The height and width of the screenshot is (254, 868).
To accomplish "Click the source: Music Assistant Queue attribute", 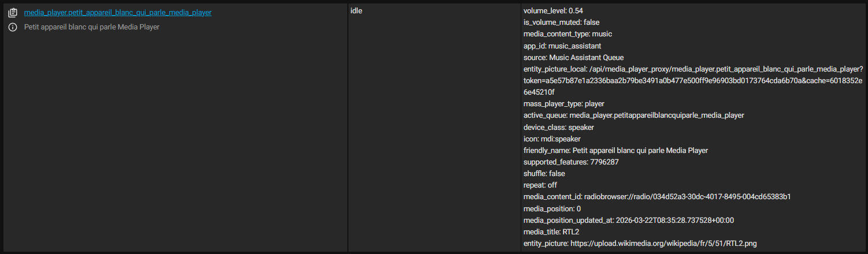I will tap(573, 57).
